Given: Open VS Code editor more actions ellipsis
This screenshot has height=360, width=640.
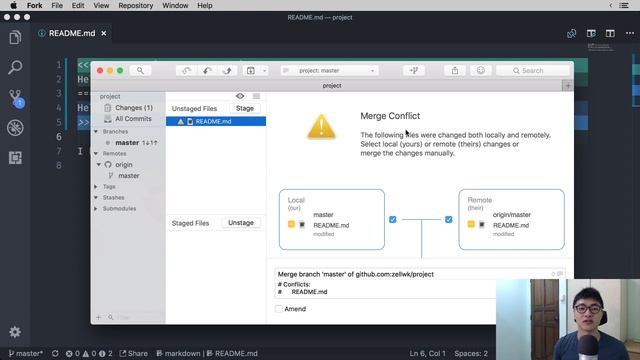Looking at the screenshot, I should 630,33.
